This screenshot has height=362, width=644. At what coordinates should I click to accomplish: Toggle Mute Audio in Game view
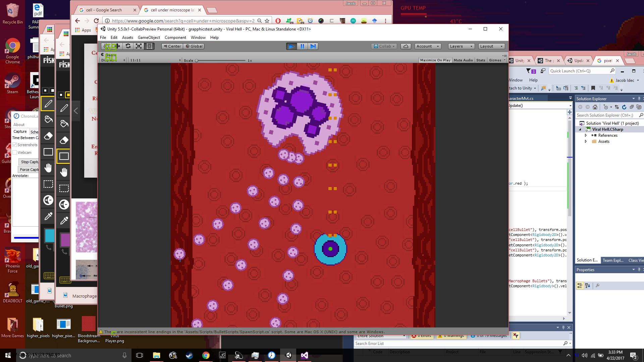point(463,60)
